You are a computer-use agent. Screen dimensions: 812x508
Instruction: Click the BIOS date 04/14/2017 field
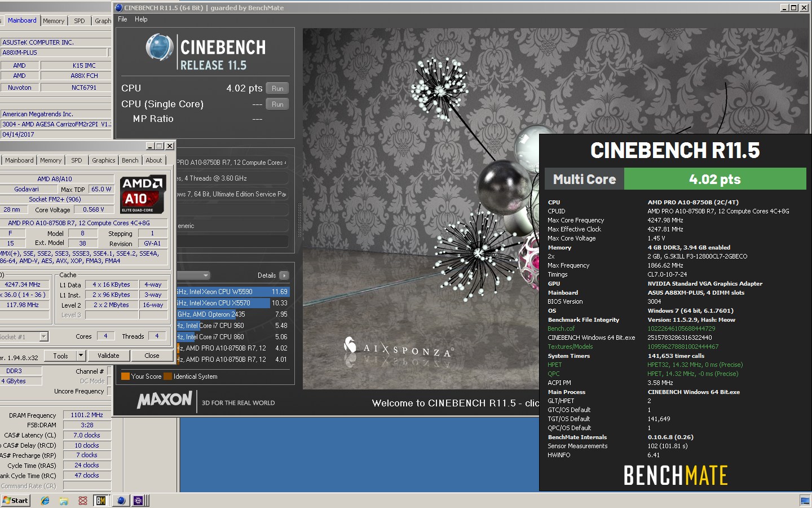coord(56,134)
